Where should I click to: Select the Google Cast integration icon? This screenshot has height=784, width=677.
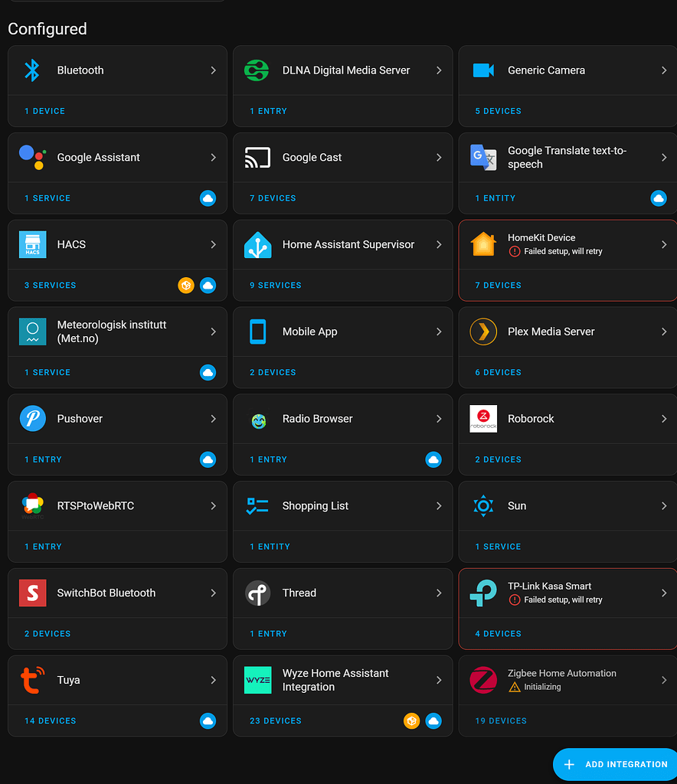(x=256, y=157)
